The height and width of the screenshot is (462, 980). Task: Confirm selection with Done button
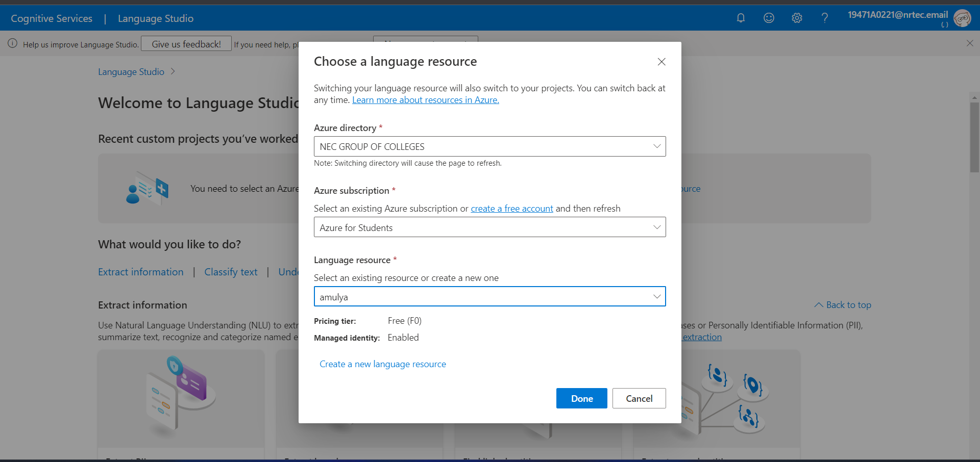pyautogui.click(x=582, y=398)
